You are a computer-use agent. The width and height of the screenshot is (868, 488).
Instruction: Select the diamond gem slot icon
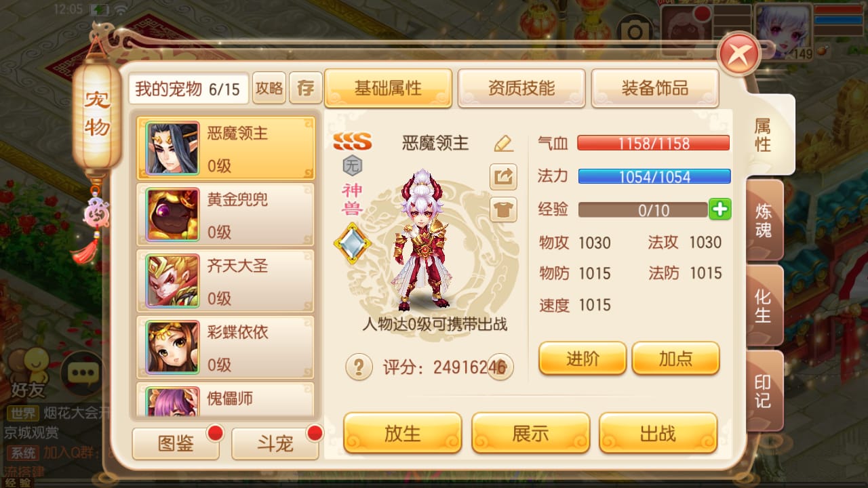[353, 244]
